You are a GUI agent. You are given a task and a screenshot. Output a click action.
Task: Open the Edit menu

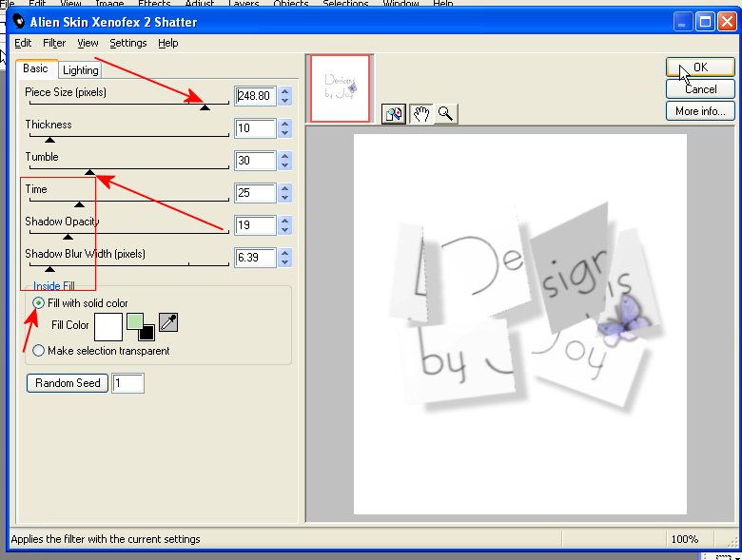coord(23,43)
